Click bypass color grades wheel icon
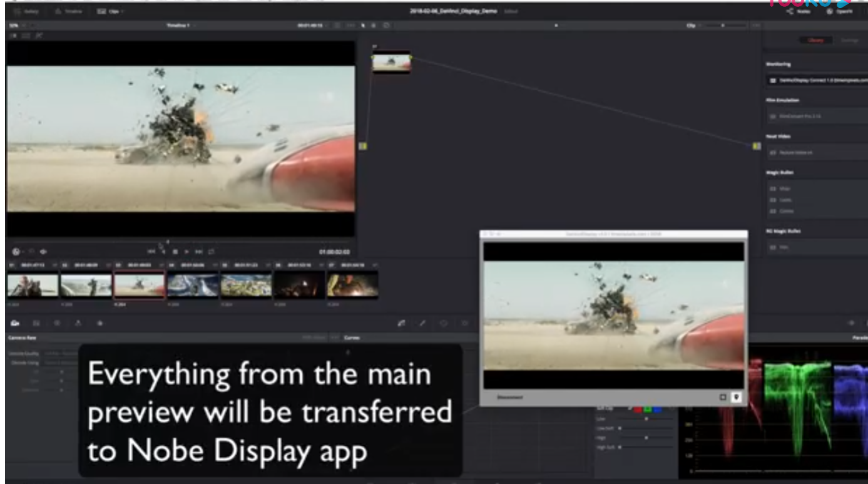Image resolution: width=868 pixels, height=484 pixels. (16, 251)
